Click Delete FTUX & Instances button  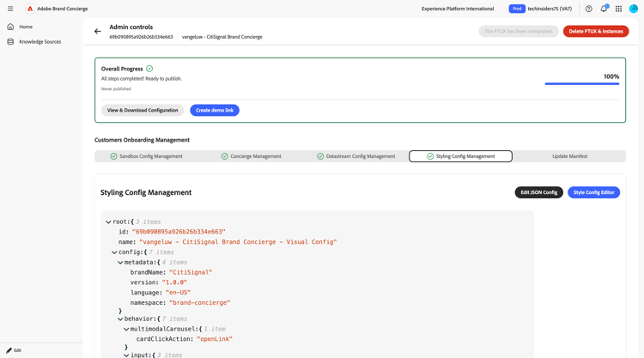[596, 32]
